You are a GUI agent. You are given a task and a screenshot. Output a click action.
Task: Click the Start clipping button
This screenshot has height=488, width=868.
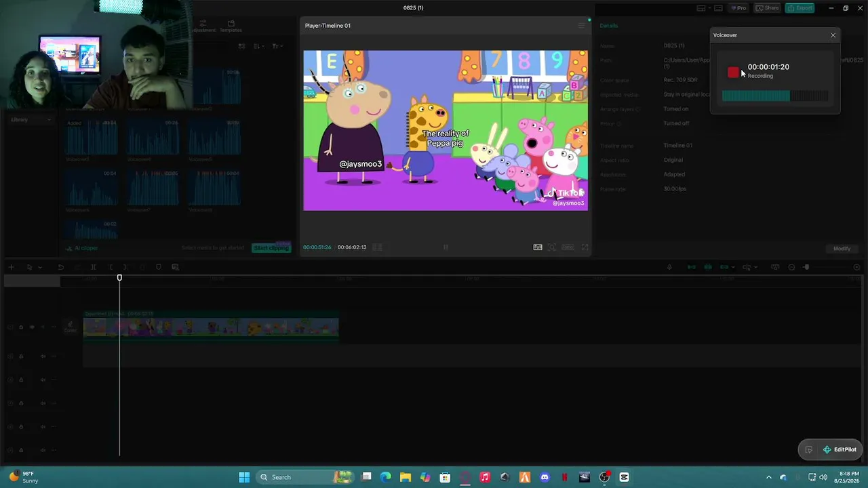[x=271, y=248]
